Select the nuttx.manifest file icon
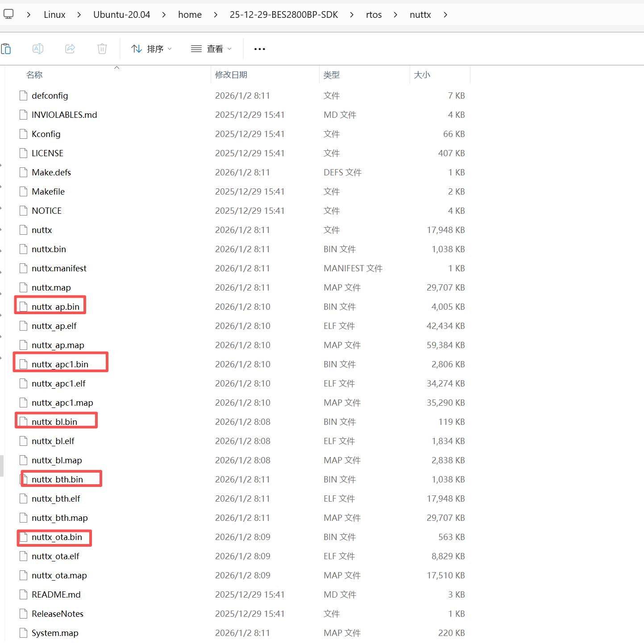644x644 pixels. [x=24, y=268]
